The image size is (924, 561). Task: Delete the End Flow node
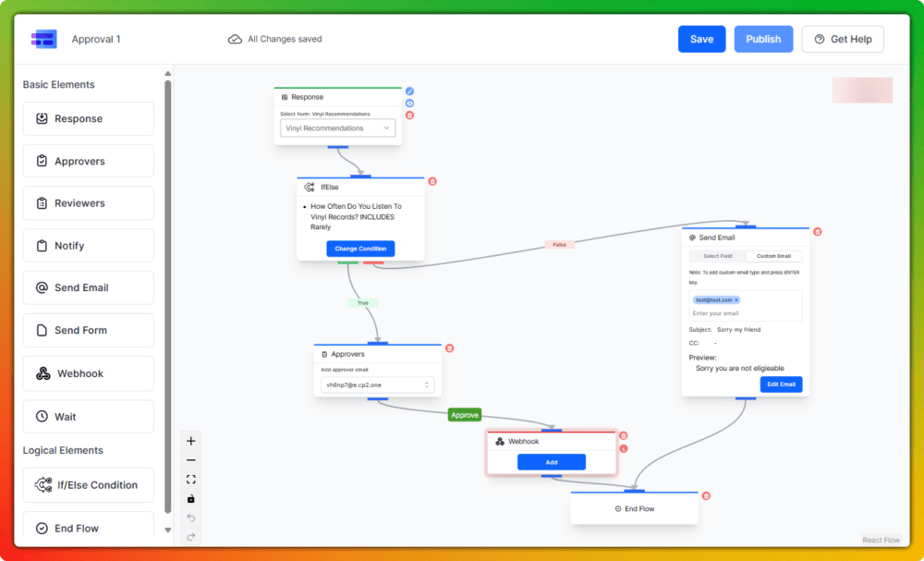[707, 495]
